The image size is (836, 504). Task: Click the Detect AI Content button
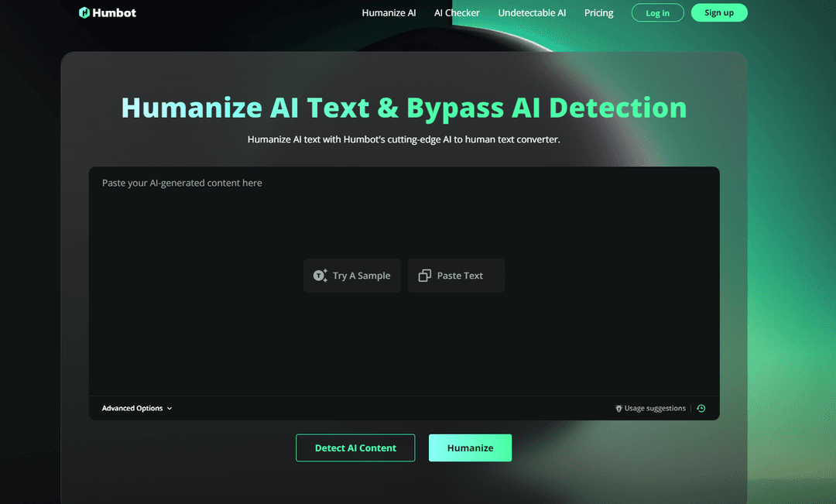(x=355, y=448)
